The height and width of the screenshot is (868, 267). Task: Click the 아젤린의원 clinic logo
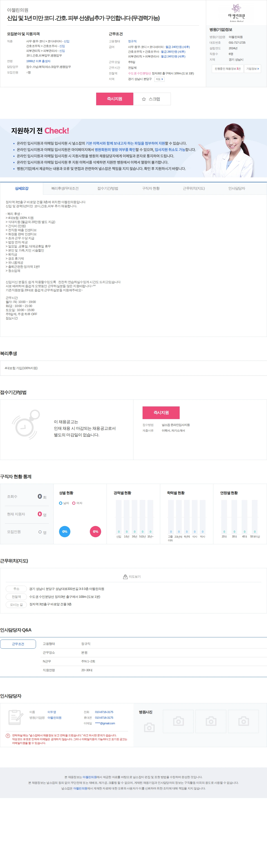point(236,13)
